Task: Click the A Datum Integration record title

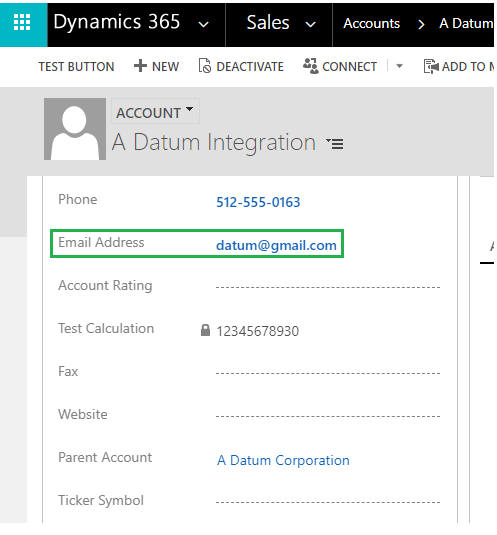Action: pos(214,142)
